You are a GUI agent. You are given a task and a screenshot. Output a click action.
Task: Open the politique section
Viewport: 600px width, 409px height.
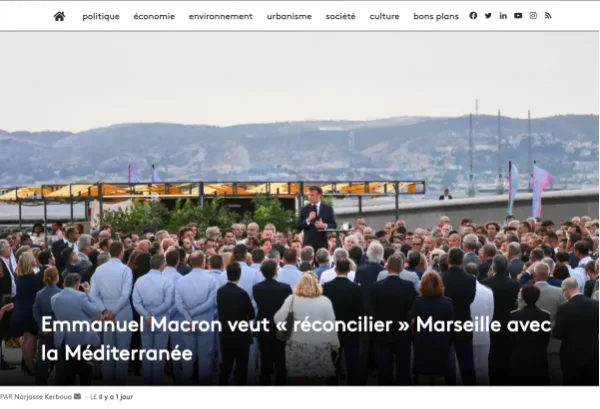pos(101,16)
